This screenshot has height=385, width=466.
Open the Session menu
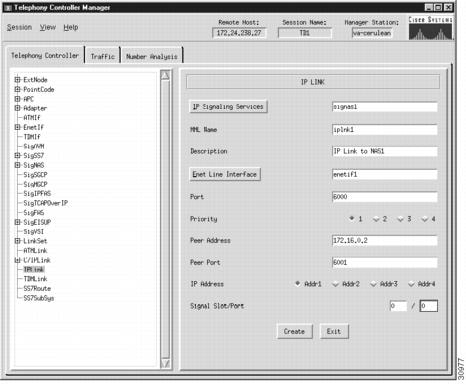pos(19,27)
